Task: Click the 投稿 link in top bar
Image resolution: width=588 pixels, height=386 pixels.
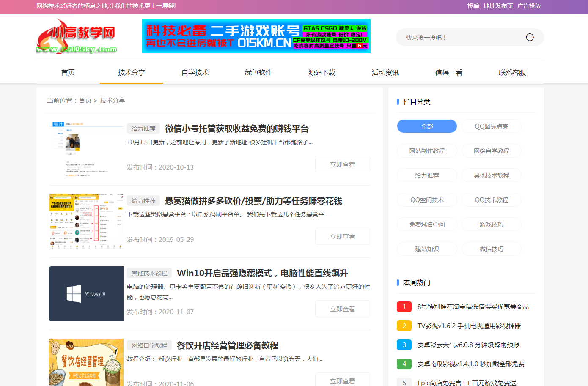Action: point(473,6)
